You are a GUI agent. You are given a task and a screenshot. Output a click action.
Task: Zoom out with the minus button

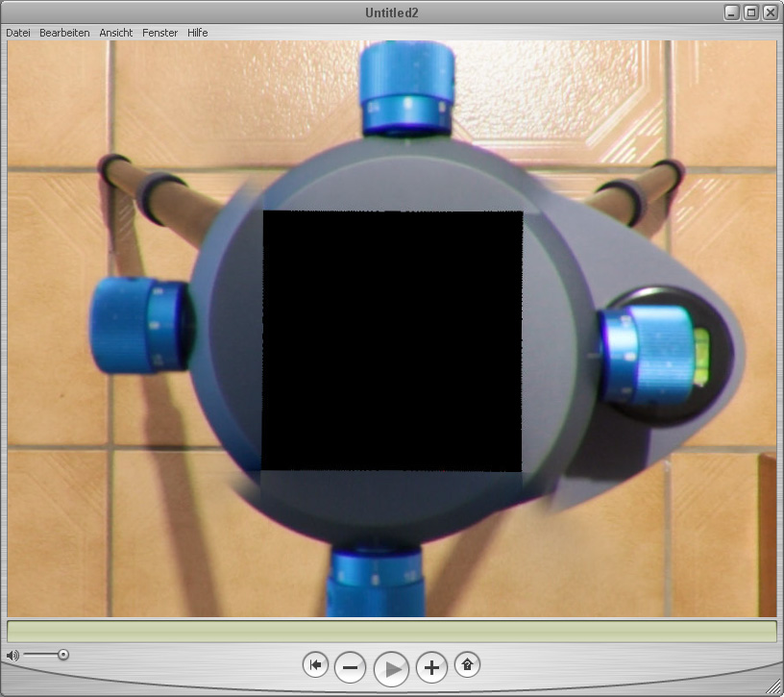click(x=351, y=667)
